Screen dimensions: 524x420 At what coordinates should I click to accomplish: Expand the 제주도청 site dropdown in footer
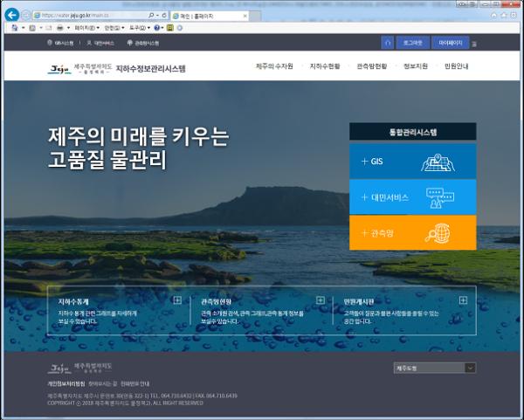click(434, 368)
